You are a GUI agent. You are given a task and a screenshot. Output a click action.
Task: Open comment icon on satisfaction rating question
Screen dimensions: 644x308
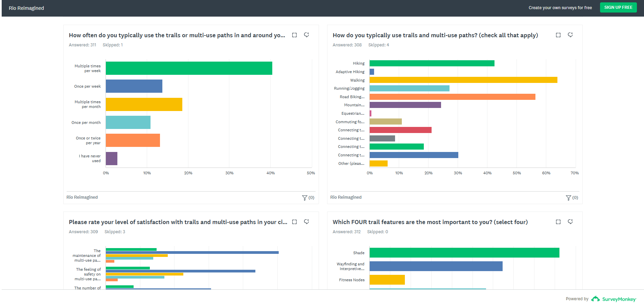(x=306, y=222)
